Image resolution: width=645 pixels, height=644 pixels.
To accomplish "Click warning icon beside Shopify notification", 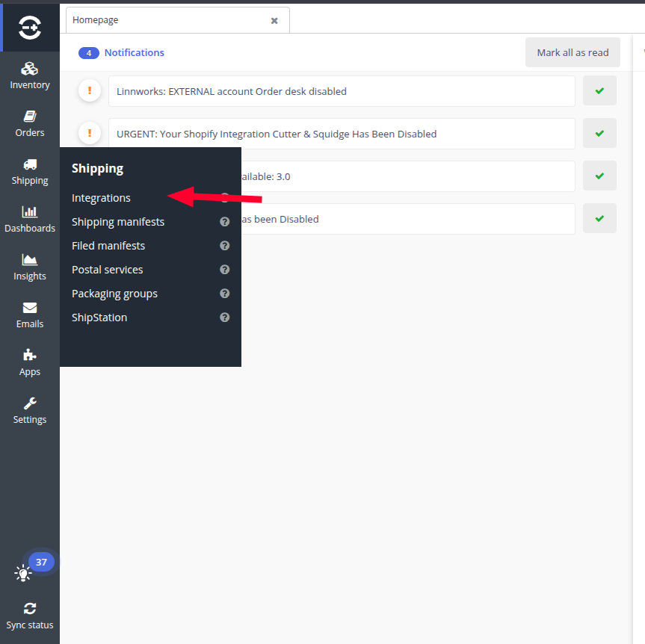I will click(x=90, y=133).
